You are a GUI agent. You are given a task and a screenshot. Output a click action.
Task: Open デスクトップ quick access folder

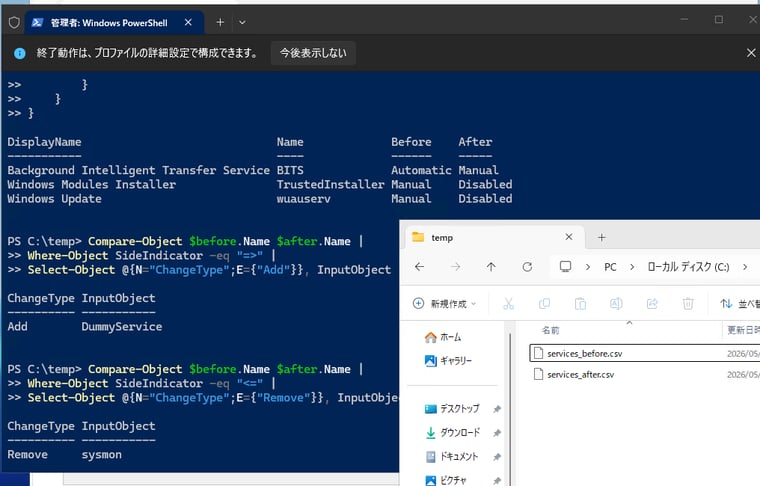tap(452, 408)
